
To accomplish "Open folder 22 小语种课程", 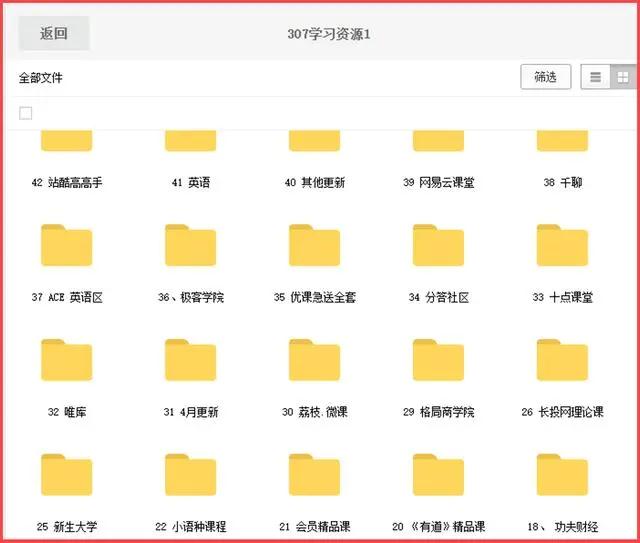I will 190,475.
